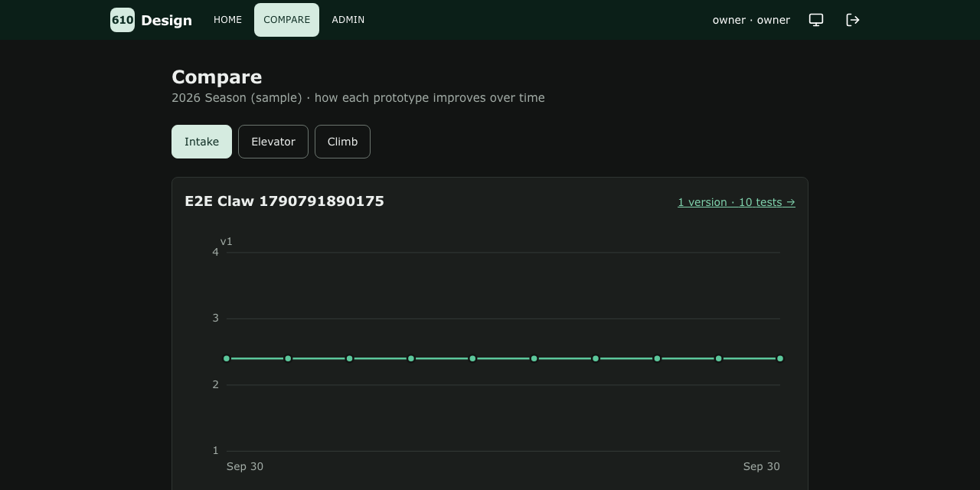Open the '1 version · 10 tests' link
Image resolution: width=980 pixels, height=490 pixels.
tap(737, 202)
